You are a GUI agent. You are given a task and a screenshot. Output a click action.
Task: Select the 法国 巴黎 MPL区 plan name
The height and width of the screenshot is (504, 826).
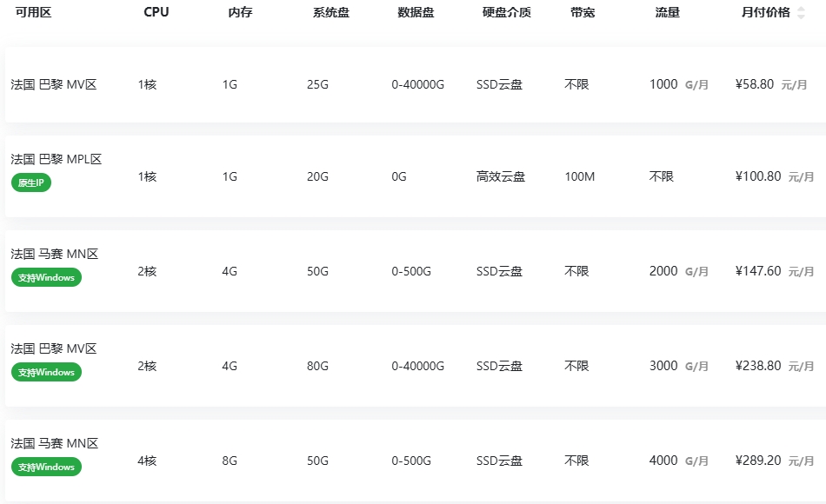[x=57, y=159]
